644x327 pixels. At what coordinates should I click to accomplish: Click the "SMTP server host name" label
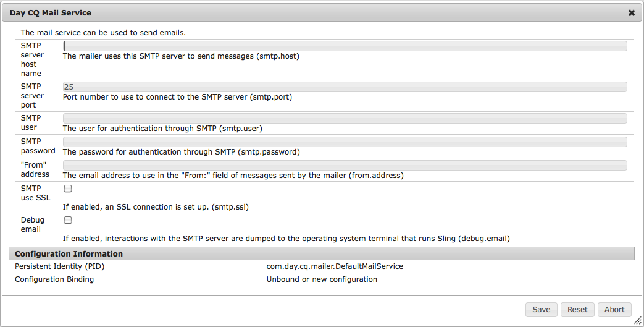(32, 59)
